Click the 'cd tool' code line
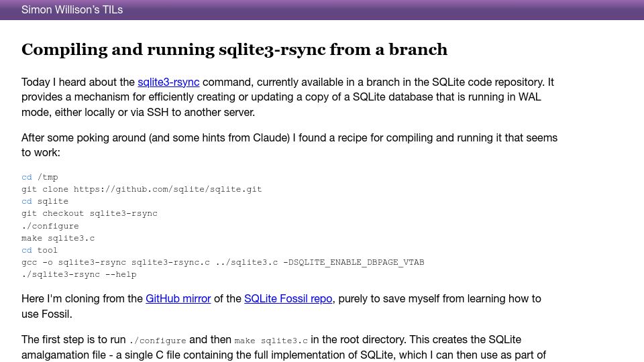Screen dimensions: 644x362 [x=40, y=250]
